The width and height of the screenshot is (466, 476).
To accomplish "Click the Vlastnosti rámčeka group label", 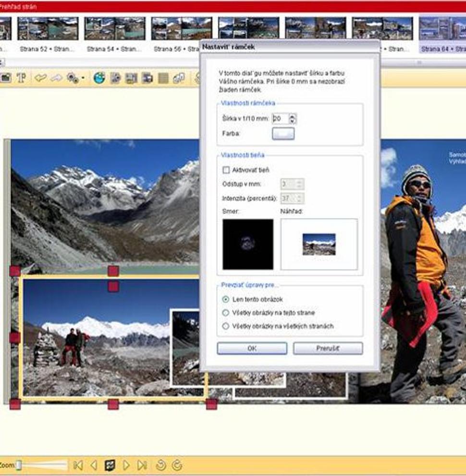I will (x=248, y=103).
